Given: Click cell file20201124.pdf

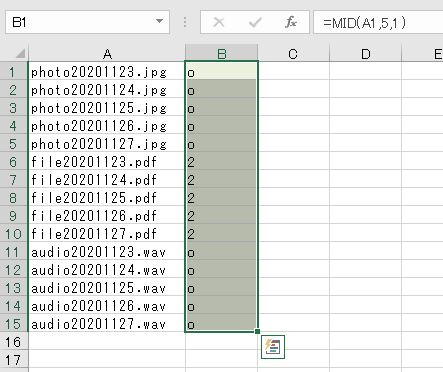Looking at the screenshot, I should click(x=107, y=180).
